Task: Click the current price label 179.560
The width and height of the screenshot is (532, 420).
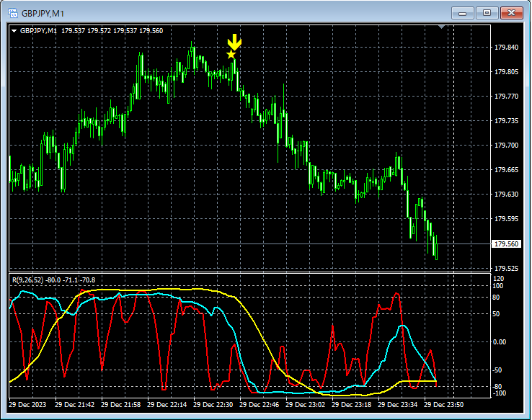Action: click(x=506, y=244)
